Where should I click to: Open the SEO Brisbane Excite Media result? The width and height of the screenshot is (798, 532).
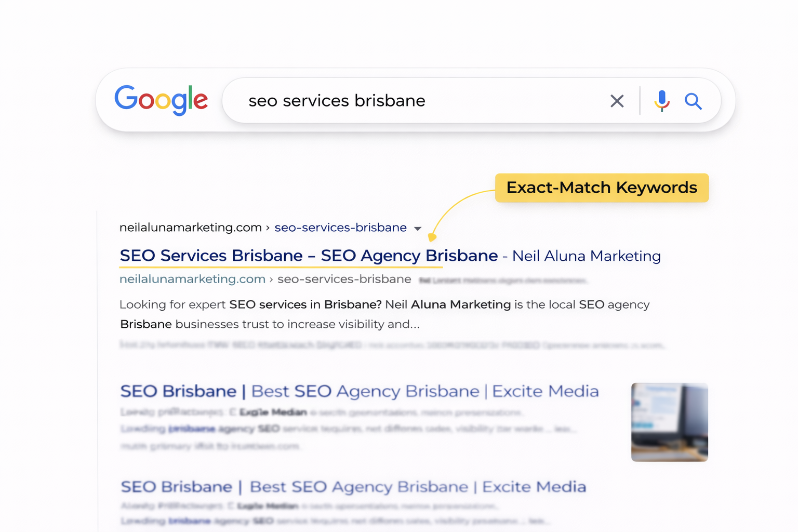pyautogui.click(x=358, y=391)
